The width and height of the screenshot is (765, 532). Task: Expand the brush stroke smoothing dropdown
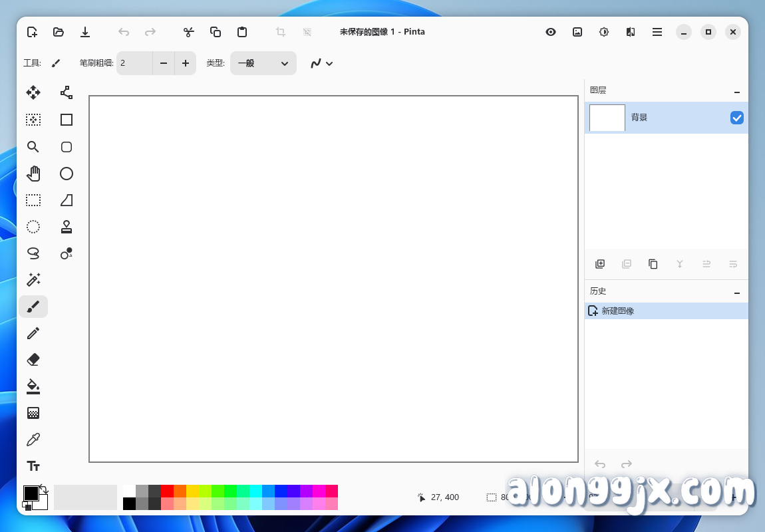(321, 63)
